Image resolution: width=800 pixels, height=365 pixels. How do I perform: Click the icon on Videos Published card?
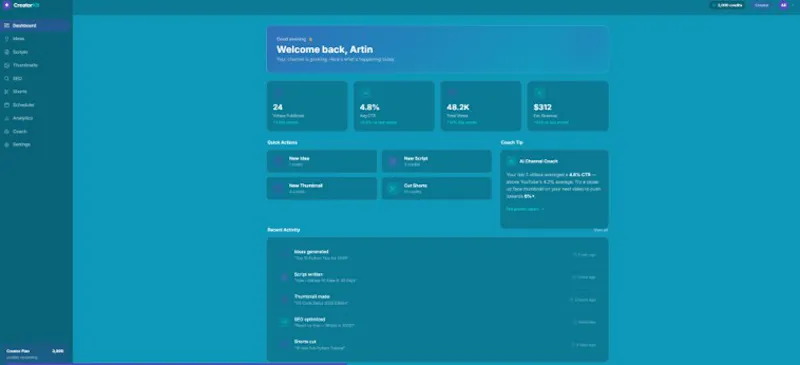pyautogui.click(x=279, y=93)
